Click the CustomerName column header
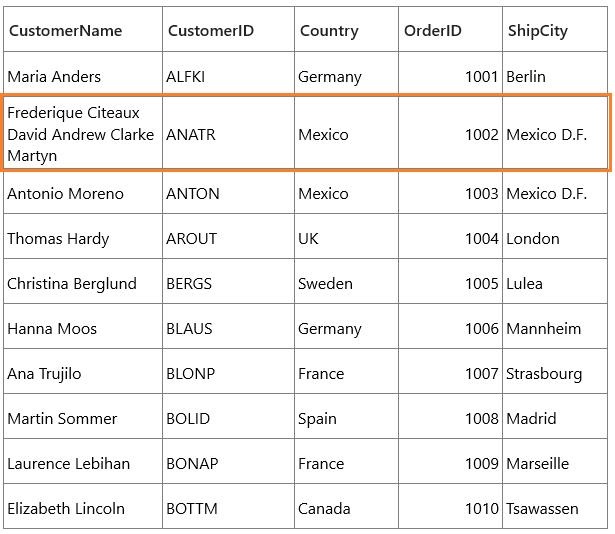 pos(83,29)
